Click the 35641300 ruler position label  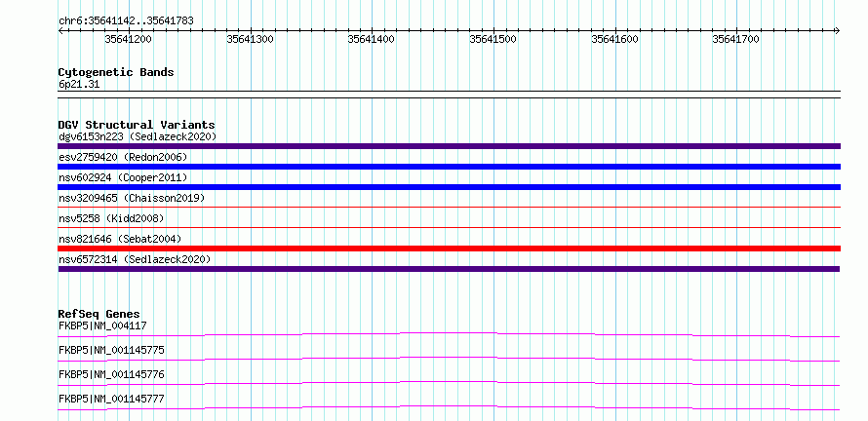coord(251,39)
